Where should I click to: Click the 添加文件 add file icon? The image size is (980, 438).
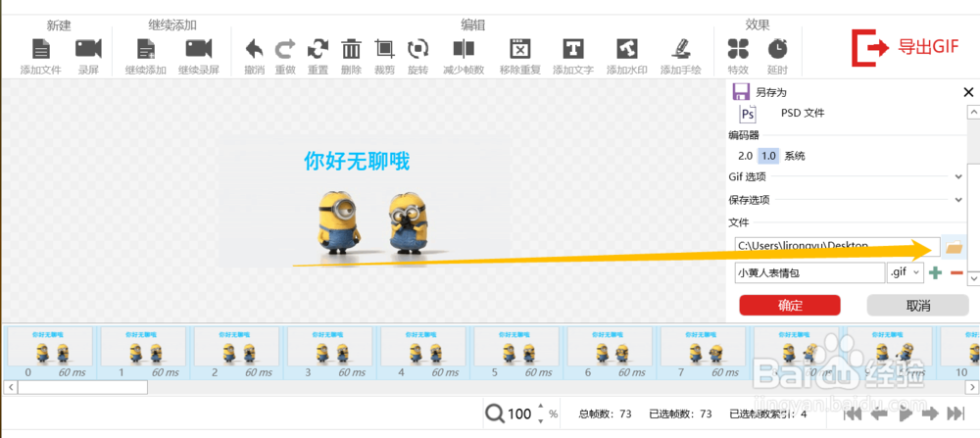(40, 49)
